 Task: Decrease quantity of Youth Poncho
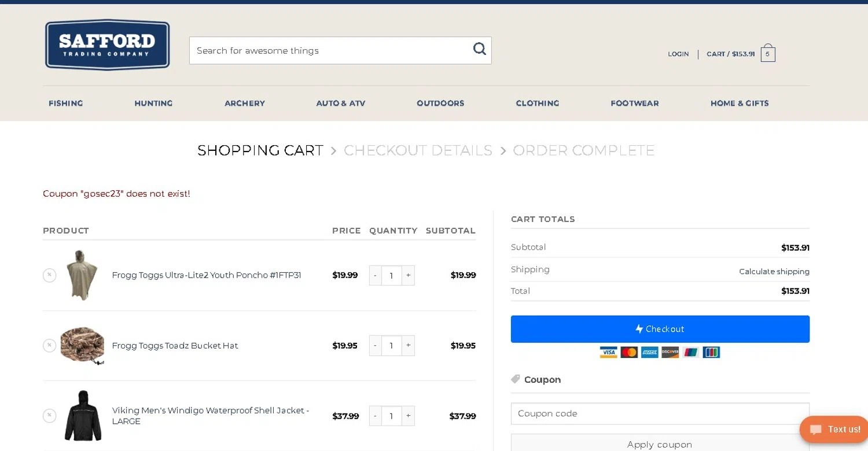coord(375,275)
